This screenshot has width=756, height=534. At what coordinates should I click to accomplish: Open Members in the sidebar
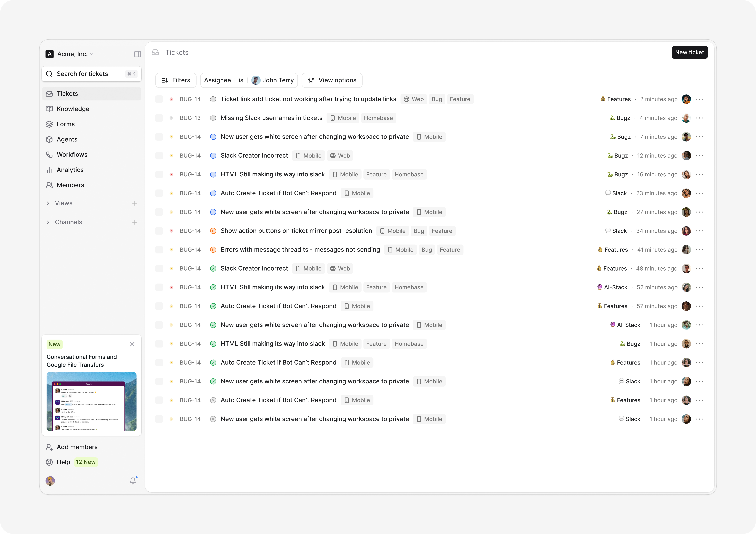tap(92, 185)
